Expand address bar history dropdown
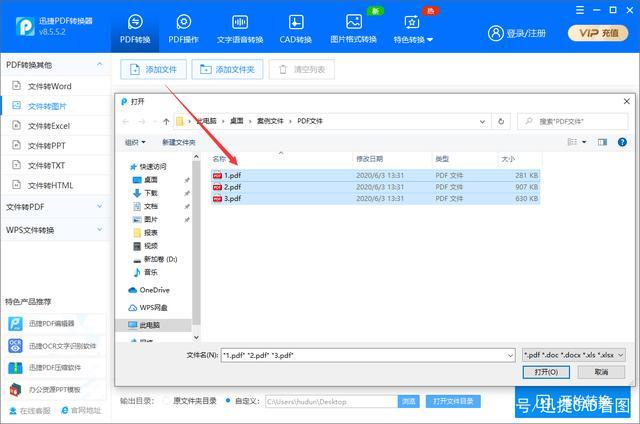 (482, 121)
